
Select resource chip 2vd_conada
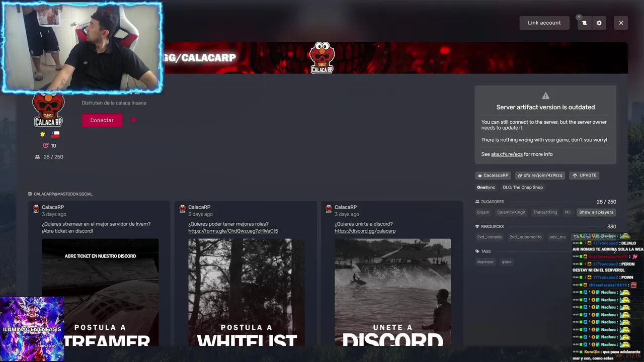pos(489,237)
